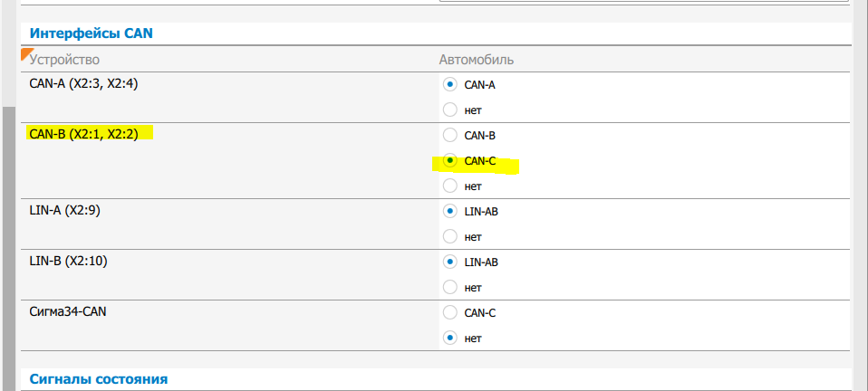Set Сигма34-CAN to нет
This screenshot has width=868, height=391.
click(449, 339)
